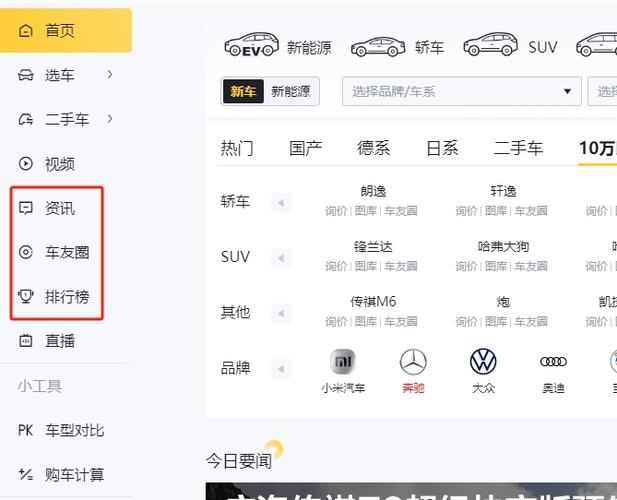Click the 资讯 chat bubble icon

26,208
